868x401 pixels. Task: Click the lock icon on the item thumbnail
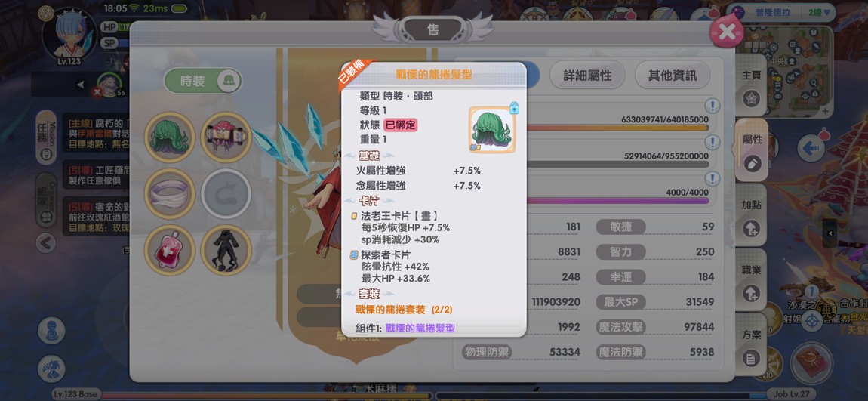(514, 107)
